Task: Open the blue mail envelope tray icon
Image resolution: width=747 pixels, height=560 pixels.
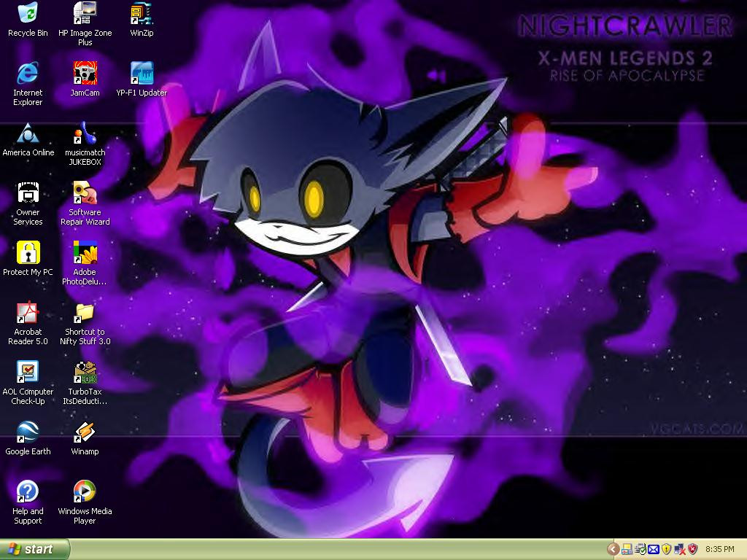Action: 653,550
